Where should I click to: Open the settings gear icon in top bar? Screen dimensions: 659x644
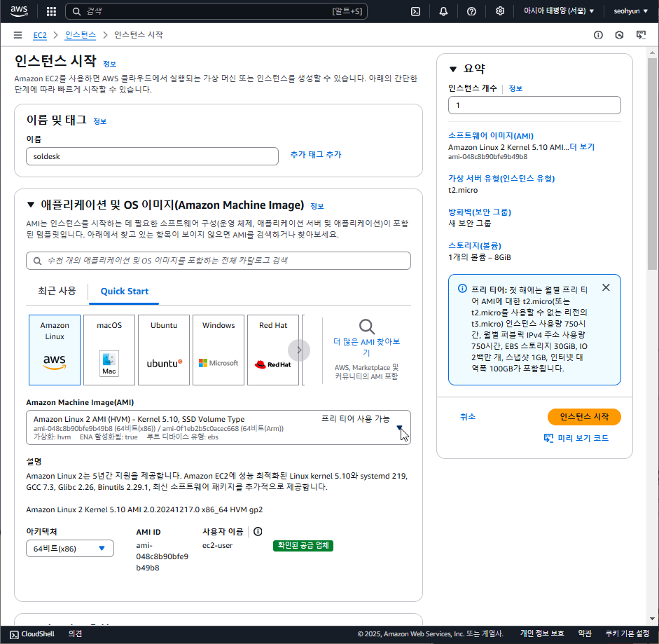coord(500,11)
